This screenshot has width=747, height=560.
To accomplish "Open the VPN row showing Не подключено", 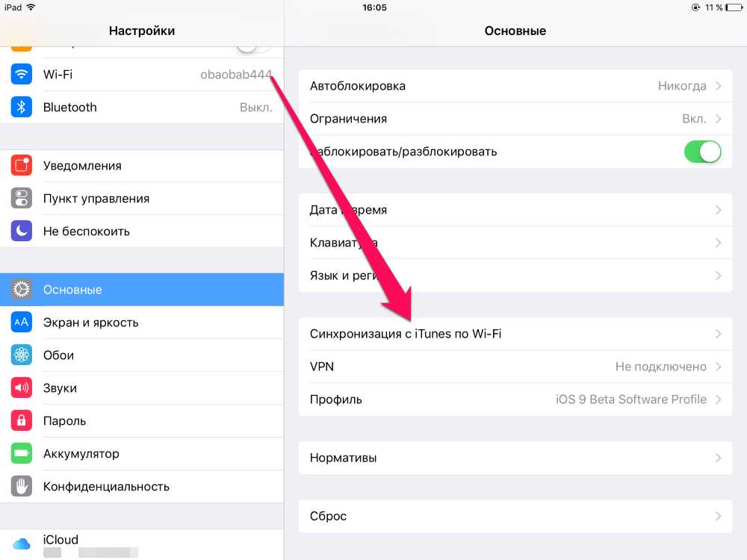I will click(x=515, y=367).
